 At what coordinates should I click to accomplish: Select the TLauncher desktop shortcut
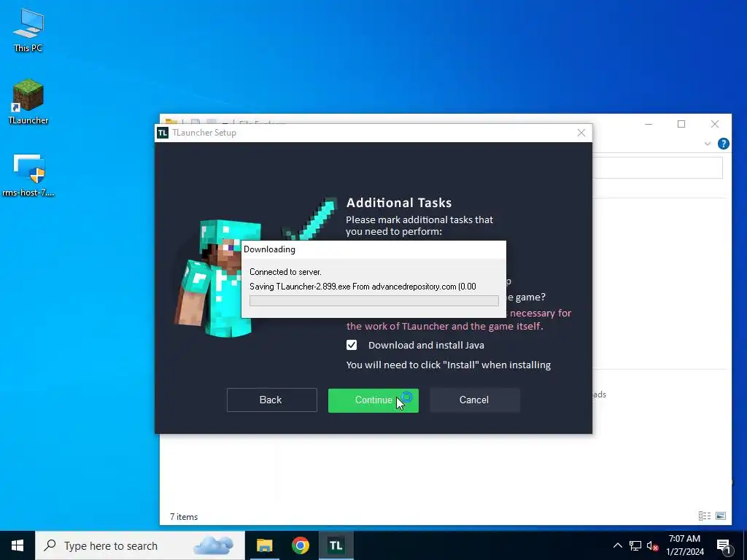28,102
